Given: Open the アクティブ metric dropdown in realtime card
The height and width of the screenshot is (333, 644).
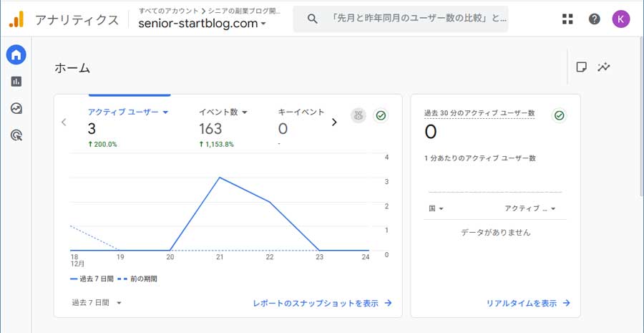Looking at the screenshot, I should click(530, 208).
